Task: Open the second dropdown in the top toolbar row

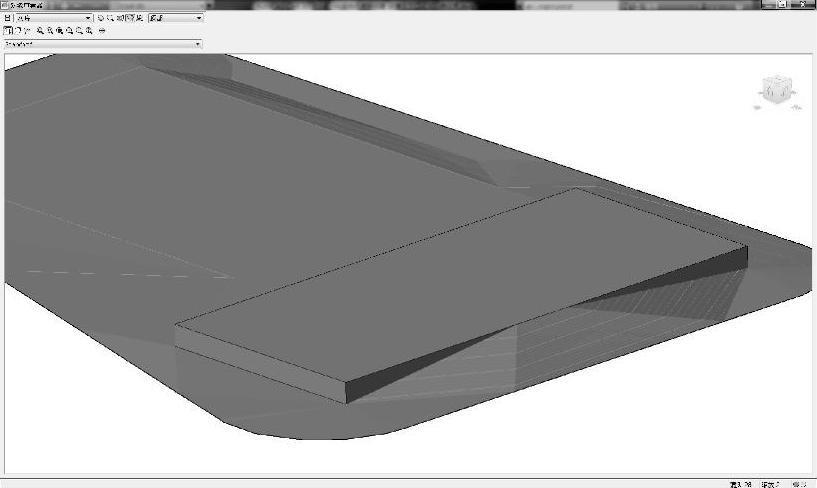Action: (176, 18)
